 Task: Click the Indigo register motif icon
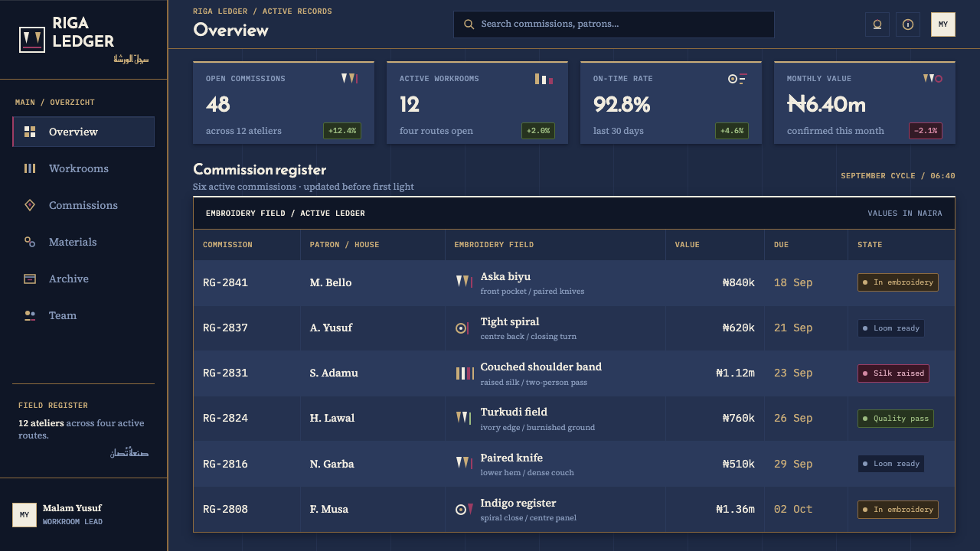[464, 509]
